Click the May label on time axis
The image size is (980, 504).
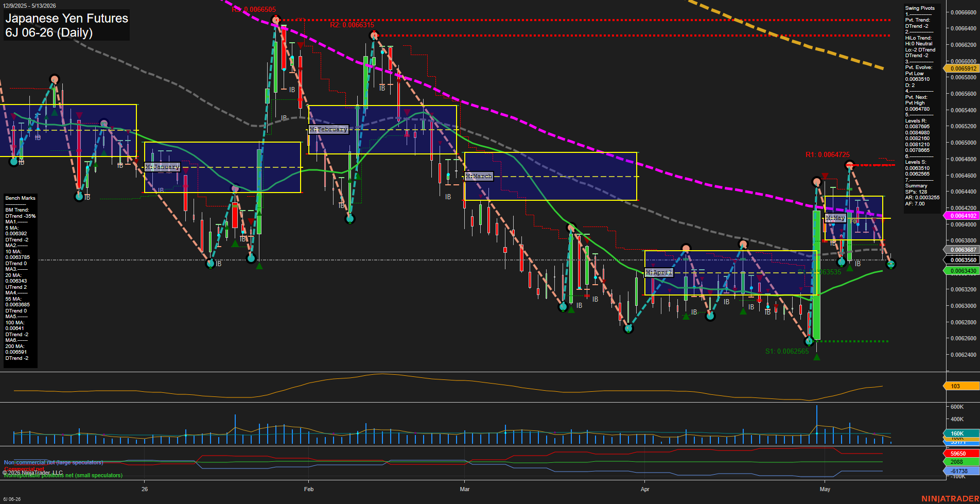pos(825,489)
